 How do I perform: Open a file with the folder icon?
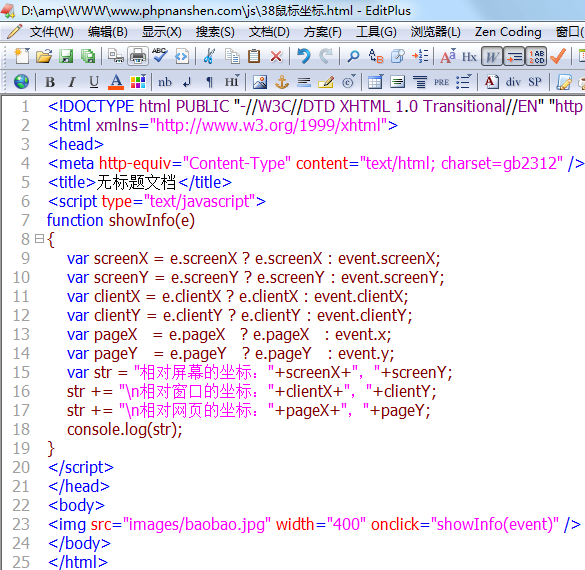coord(44,56)
